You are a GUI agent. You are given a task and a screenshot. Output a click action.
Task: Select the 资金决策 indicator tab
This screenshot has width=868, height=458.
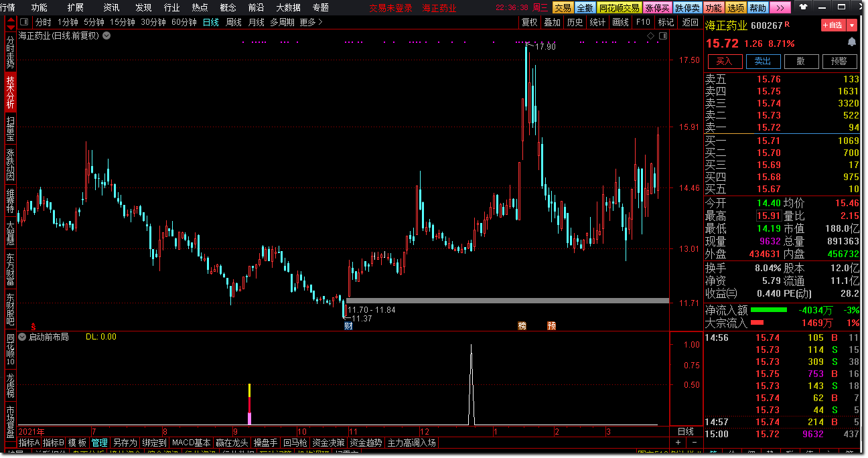[329, 443]
